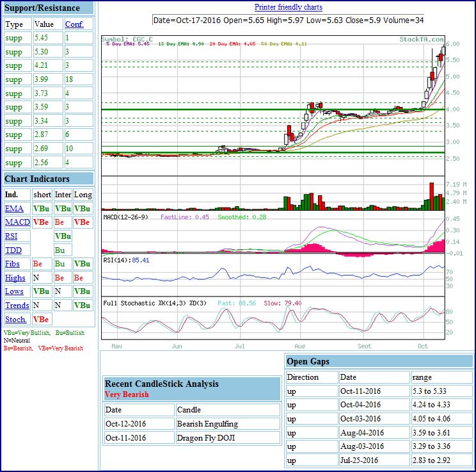Click the Stoch. indicator link

[x=16, y=319]
